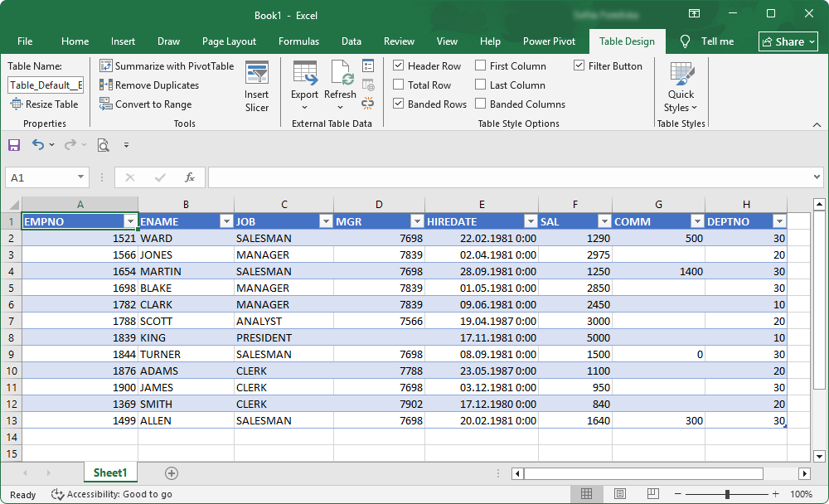Screen dimensions: 829x504
Task: Save the workbook from Quick Access Toolbar
Action: pos(13,144)
